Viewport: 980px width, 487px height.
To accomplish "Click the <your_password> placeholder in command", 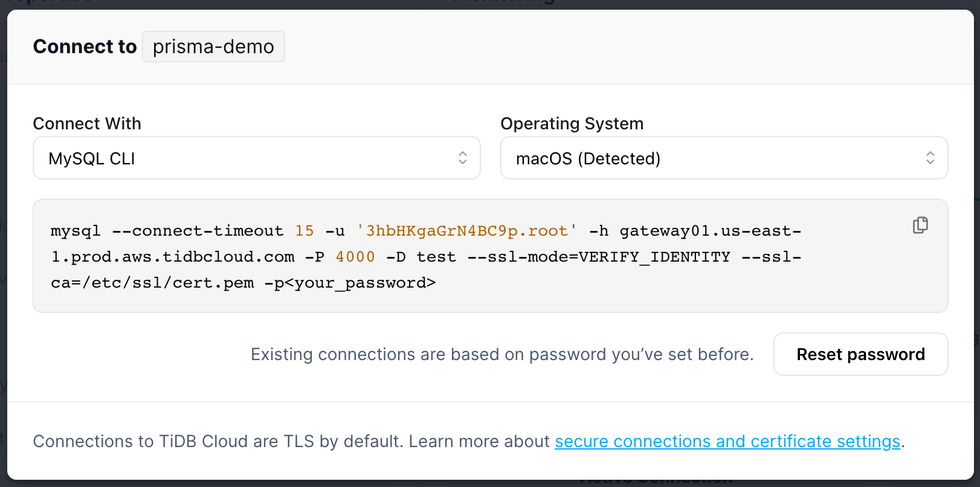I will click(x=364, y=283).
